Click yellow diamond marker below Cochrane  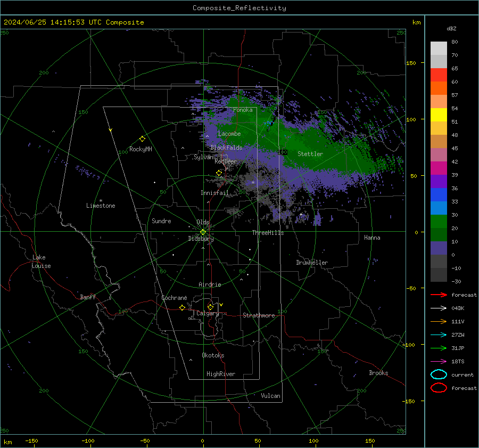click(x=182, y=307)
